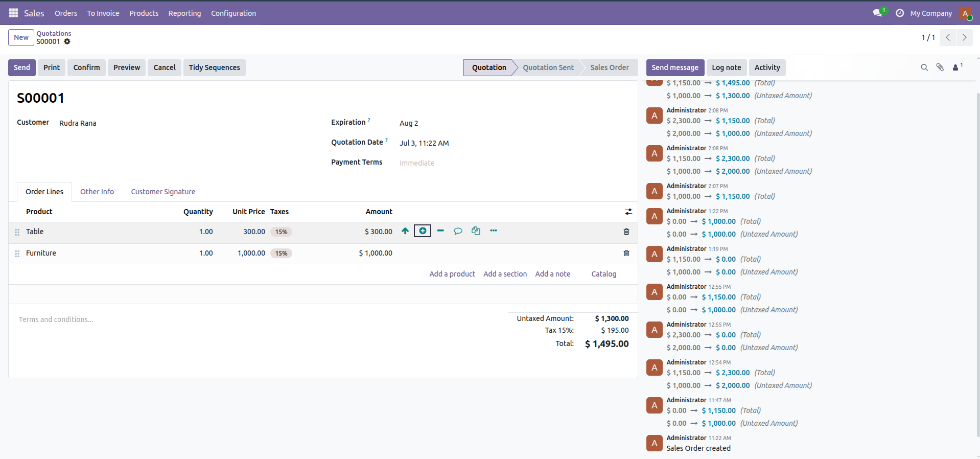Click the 15% tax tag on Furniture line

[x=281, y=254]
